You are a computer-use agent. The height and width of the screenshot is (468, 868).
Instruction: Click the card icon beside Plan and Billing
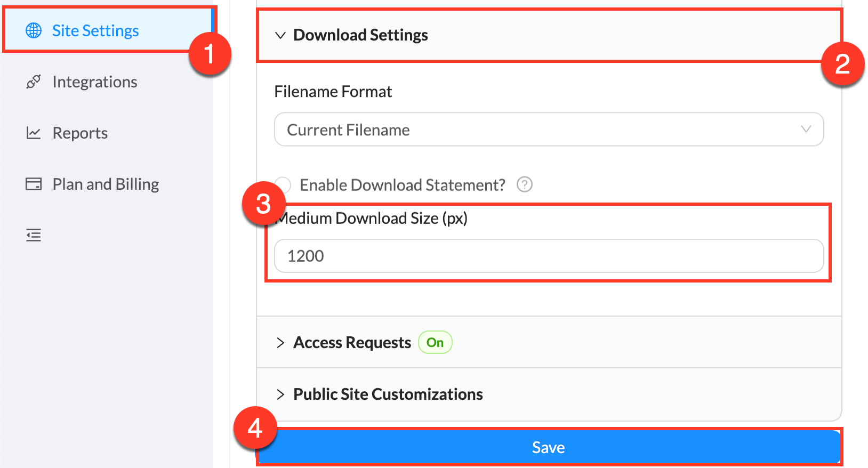[x=34, y=184]
